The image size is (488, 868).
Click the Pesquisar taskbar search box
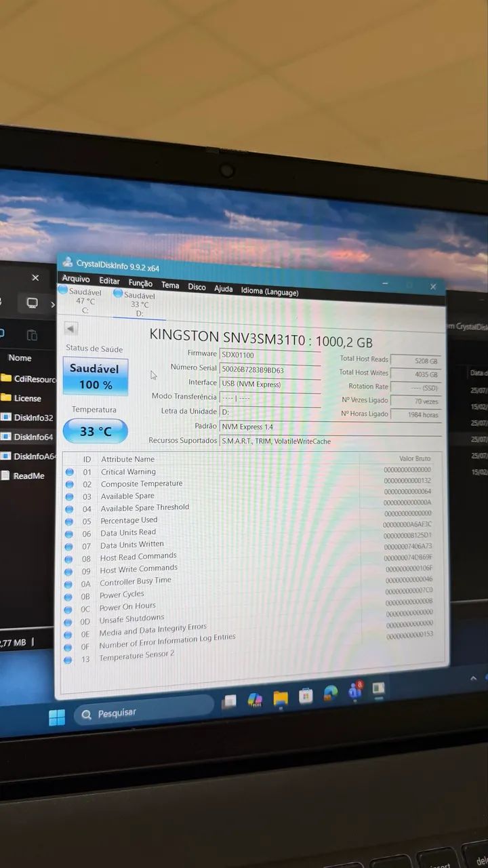(144, 711)
